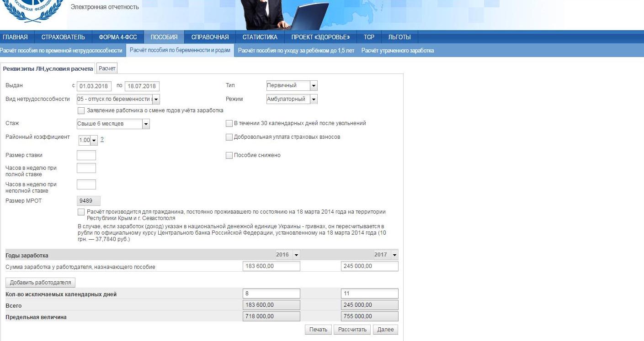Check В течении 30 календарных дней после увольнений
Image resolution: width=644 pixels, height=341 pixels.
tap(229, 123)
